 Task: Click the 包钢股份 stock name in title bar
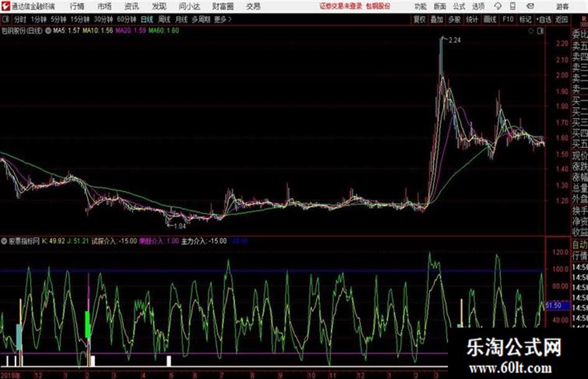coord(378,6)
